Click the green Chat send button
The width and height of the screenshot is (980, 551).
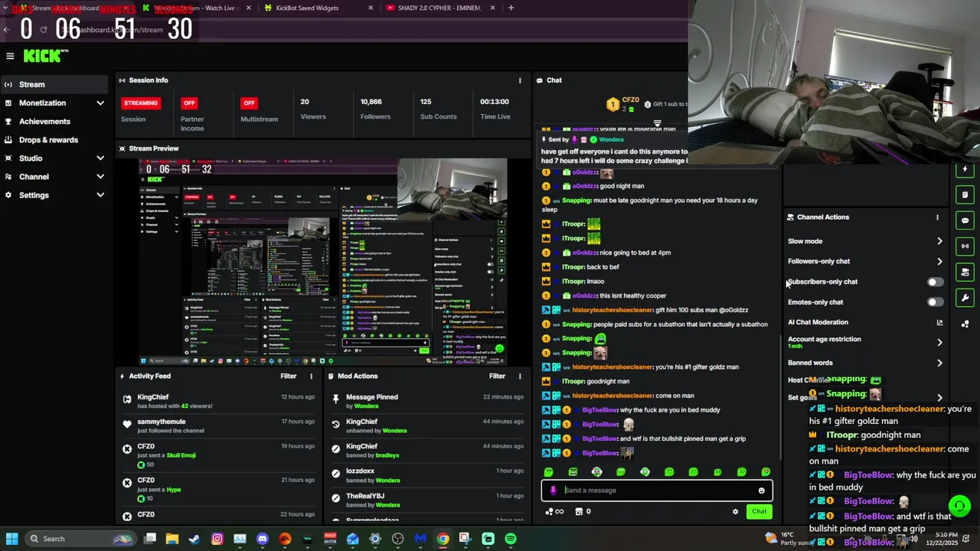click(759, 512)
